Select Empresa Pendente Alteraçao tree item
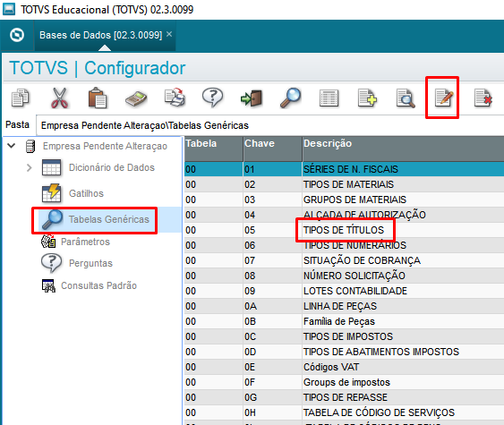 (x=105, y=146)
